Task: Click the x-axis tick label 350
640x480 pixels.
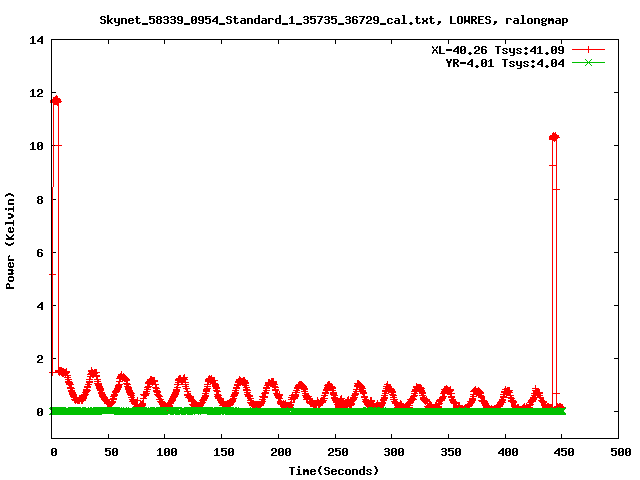Action: [450, 452]
